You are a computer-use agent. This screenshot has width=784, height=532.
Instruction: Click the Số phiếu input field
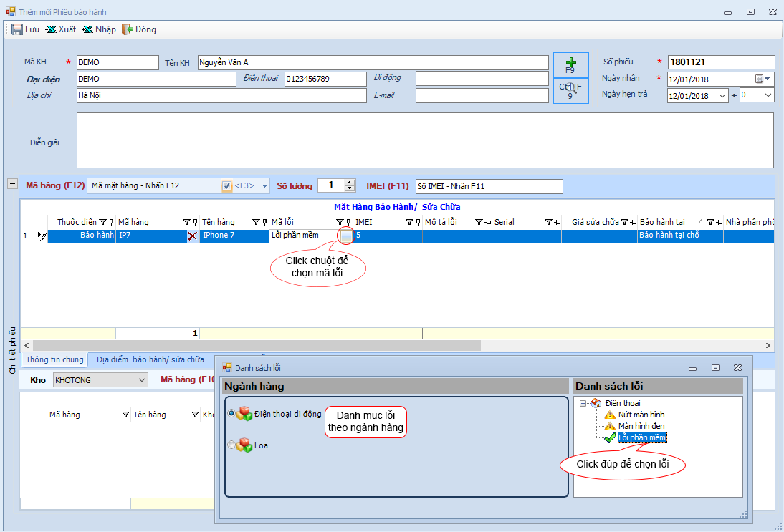pyautogui.click(x=721, y=62)
